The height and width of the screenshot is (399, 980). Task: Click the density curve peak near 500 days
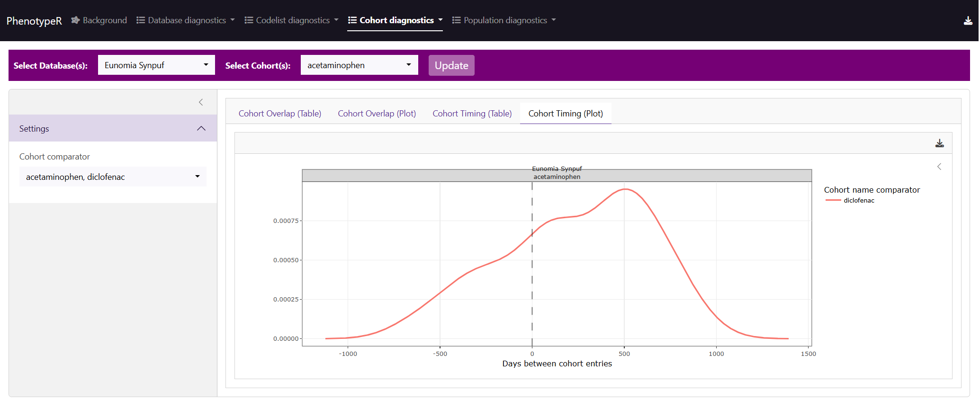pos(625,189)
